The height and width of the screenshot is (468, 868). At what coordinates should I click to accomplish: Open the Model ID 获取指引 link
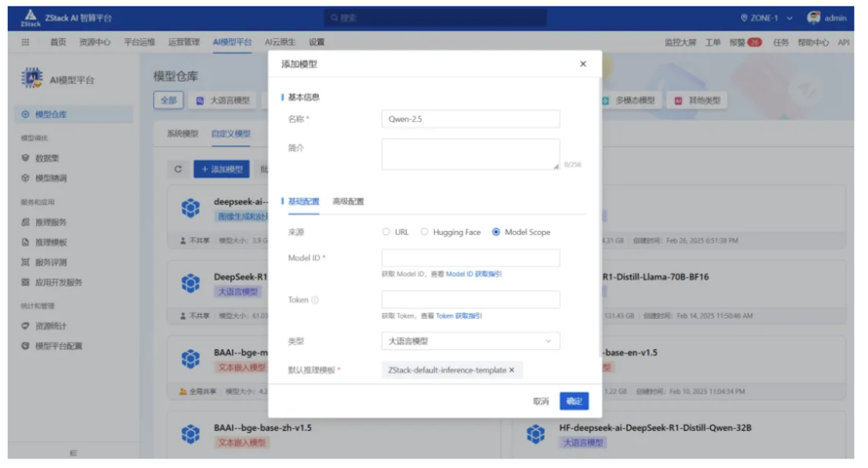pos(474,274)
